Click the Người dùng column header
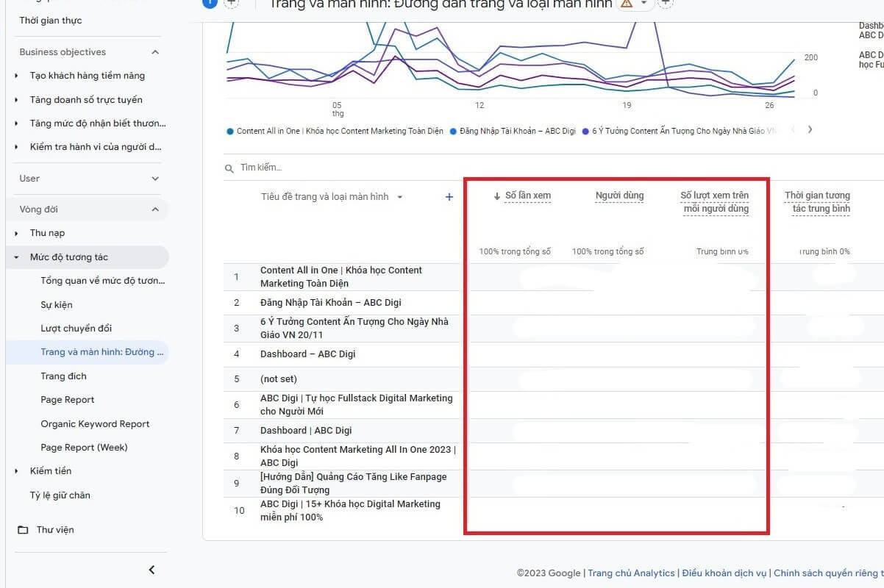This screenshot has height=588, width=884. pos(620,196)
